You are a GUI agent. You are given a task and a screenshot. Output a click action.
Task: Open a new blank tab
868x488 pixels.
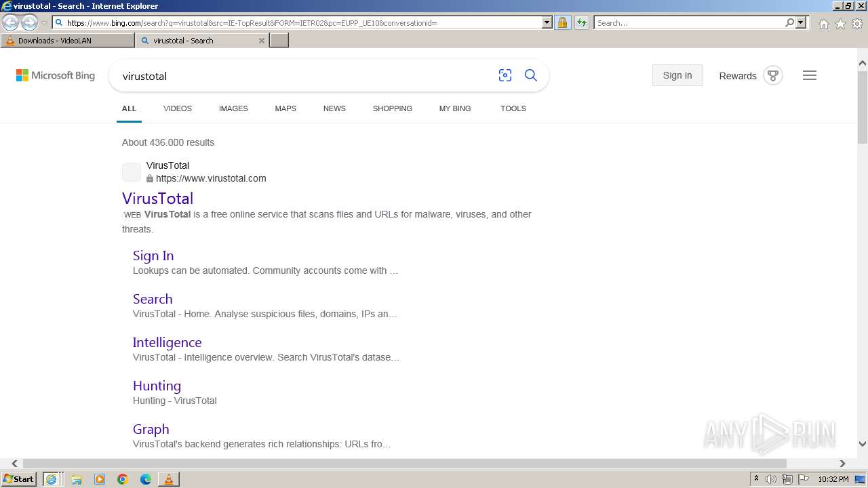coord(279,41)
